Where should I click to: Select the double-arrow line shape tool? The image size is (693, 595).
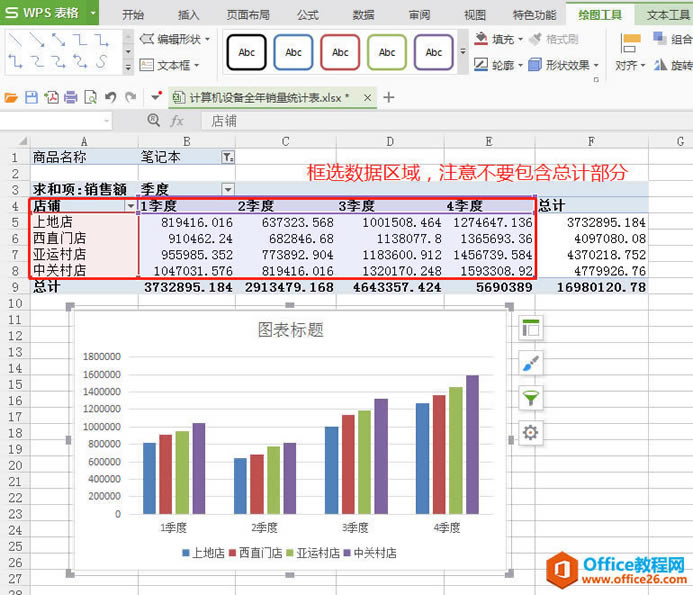pyautogui.click(x=58, y=40)
